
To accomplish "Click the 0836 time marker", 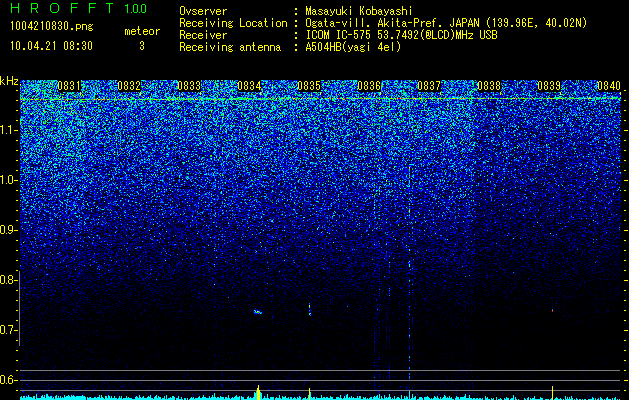I will (369, 86).
